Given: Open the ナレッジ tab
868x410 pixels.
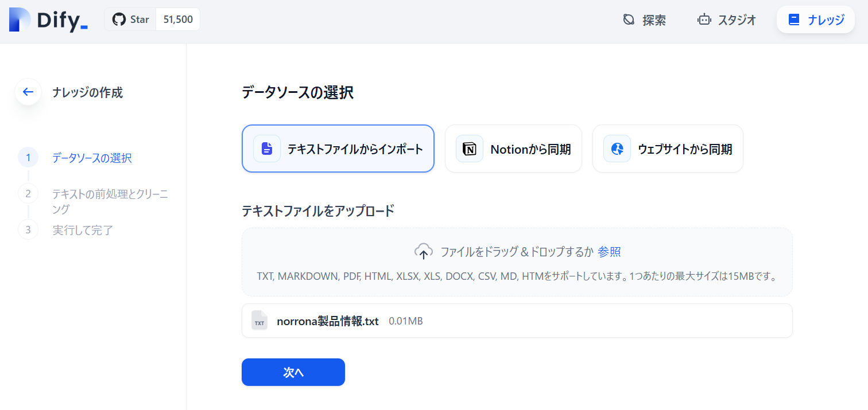Looking at the screenshot, I should [816, 20].
